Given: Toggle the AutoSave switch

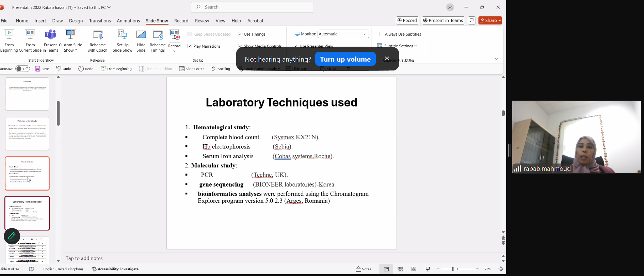Looking at the screenshot, I should tap(23, 69).
